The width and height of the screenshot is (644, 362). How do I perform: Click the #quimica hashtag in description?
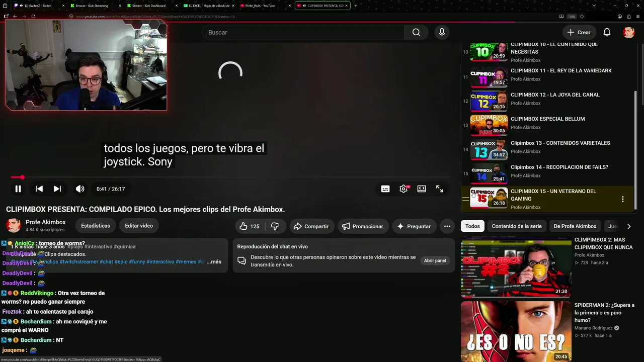pyautogui.click(x=125, y=247)
